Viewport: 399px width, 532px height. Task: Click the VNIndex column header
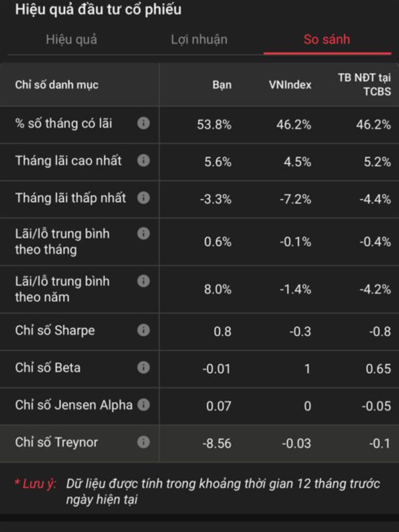[x=290, y=85]
